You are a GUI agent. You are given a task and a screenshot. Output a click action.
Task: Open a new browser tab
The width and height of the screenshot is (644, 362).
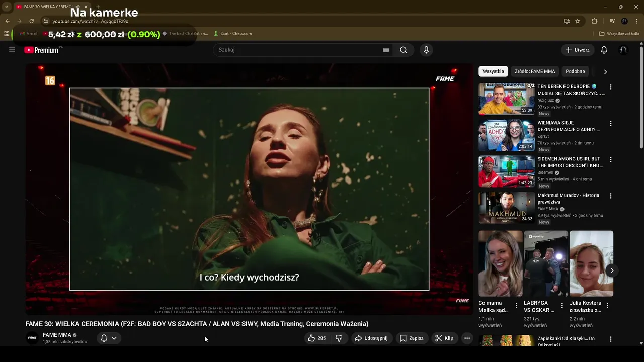[98, 7]
